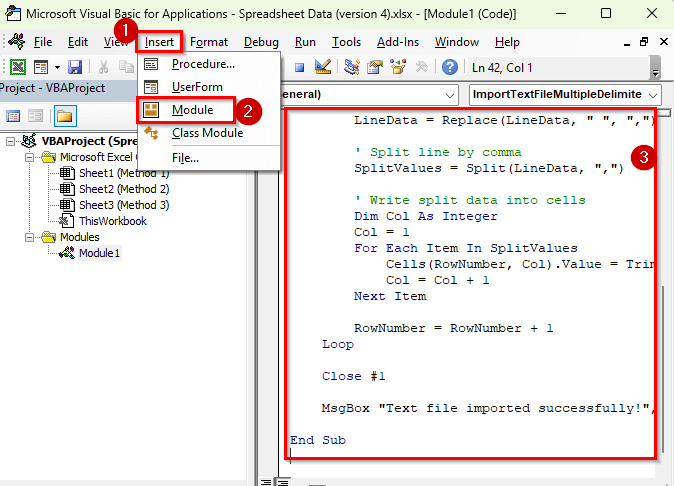Select Sheet3 (Method 3) in project tree
This screenshot has height=486, width=674.
click(x=124, y=205)
